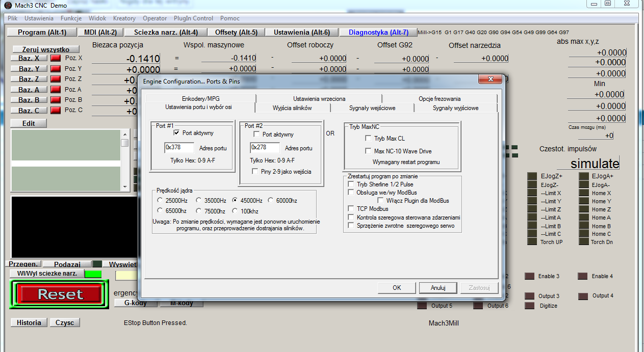Click the red LED beside Poz. Y
This screenshot has width=644, height=352.
coord(56,69)
